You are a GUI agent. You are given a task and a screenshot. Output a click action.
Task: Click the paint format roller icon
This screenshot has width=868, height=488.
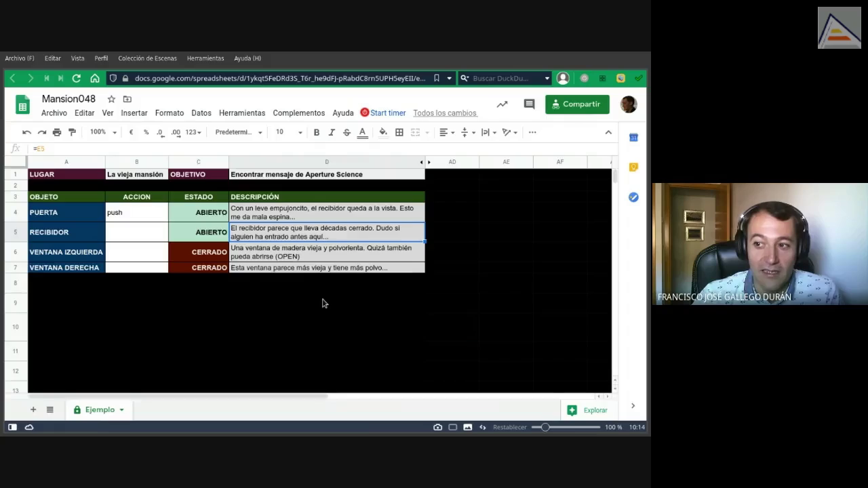point(73,132)
